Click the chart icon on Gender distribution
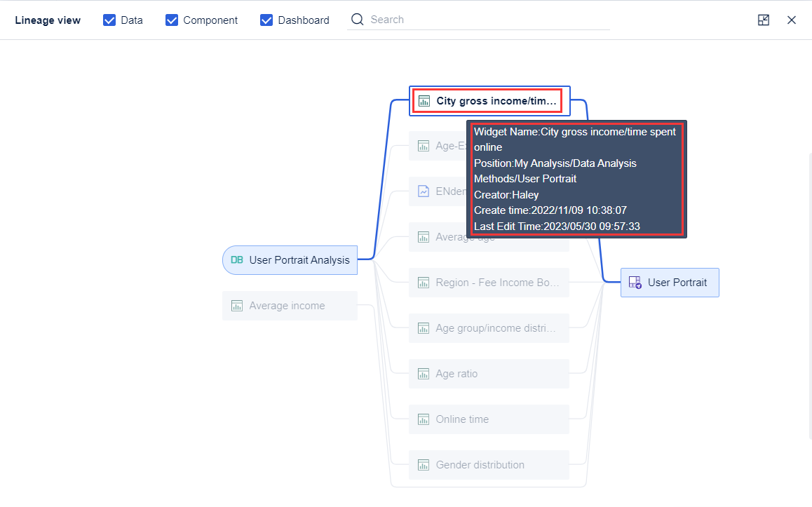Screen dimensions: 812x507 [423, 464]
